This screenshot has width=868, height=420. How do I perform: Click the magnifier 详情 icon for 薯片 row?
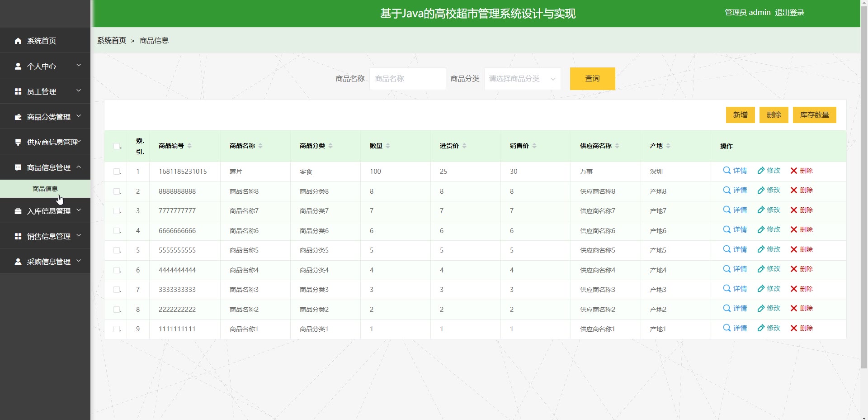click(726, 171)
